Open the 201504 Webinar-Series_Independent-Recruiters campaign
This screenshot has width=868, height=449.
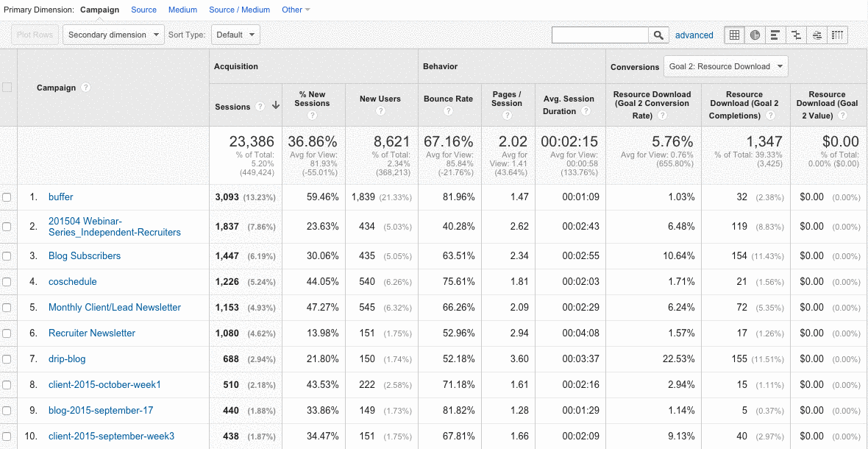coord(115,227)
